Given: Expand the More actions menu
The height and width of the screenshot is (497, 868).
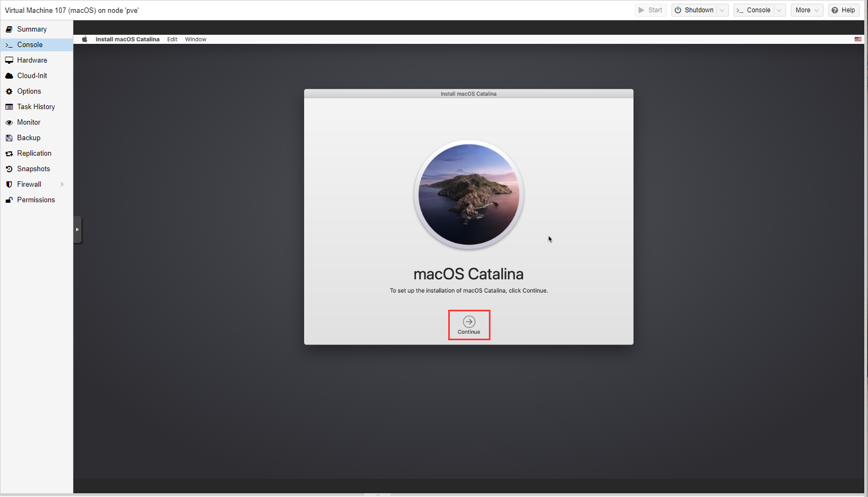Looking at the screenshot, I should [x=806, y=10].
